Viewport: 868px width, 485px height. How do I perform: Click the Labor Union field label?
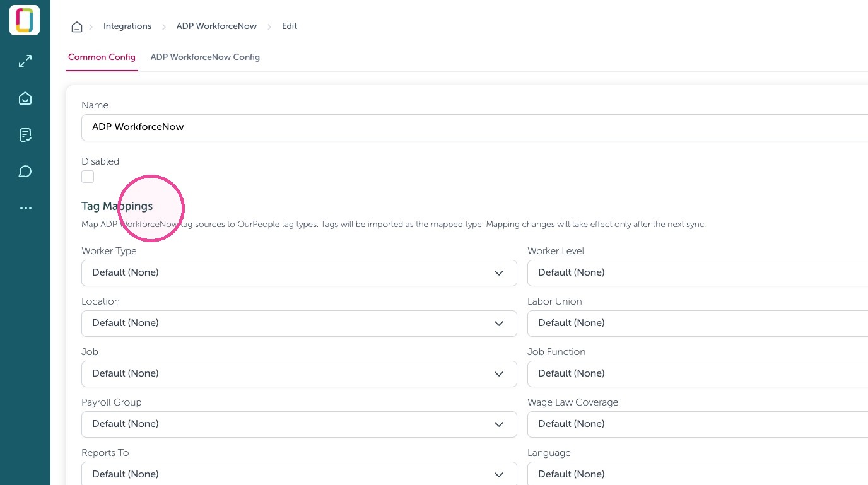point(554,301)
